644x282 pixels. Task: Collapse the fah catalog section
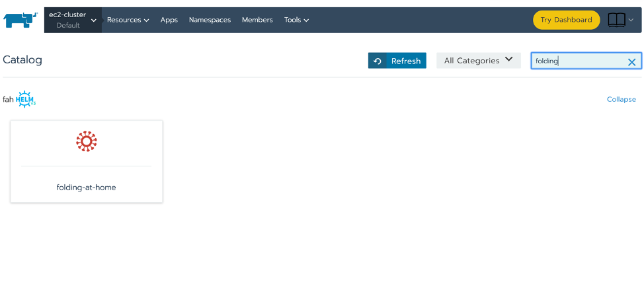coord(621,100)
